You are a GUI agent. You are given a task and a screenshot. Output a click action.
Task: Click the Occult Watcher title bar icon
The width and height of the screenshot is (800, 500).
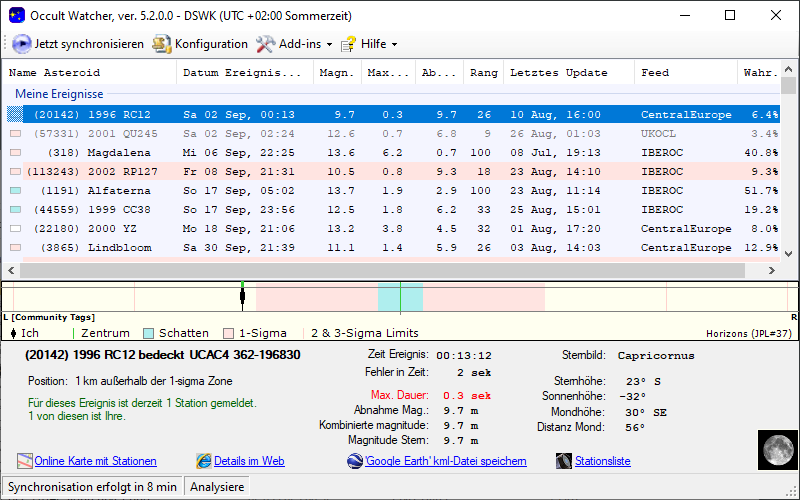pos(16,15)
